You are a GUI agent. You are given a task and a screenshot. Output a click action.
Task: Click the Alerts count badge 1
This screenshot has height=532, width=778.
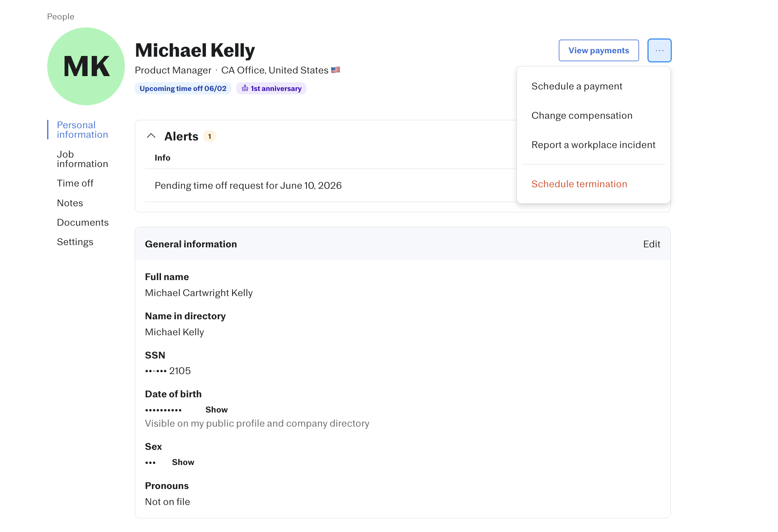[209, 136]
